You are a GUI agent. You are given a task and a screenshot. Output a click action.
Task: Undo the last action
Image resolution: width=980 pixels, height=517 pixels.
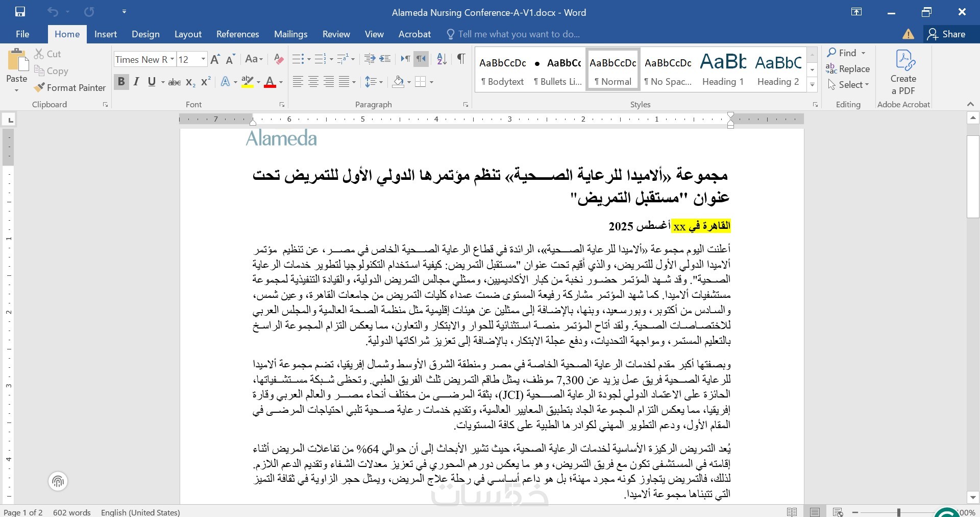[53, 12]
